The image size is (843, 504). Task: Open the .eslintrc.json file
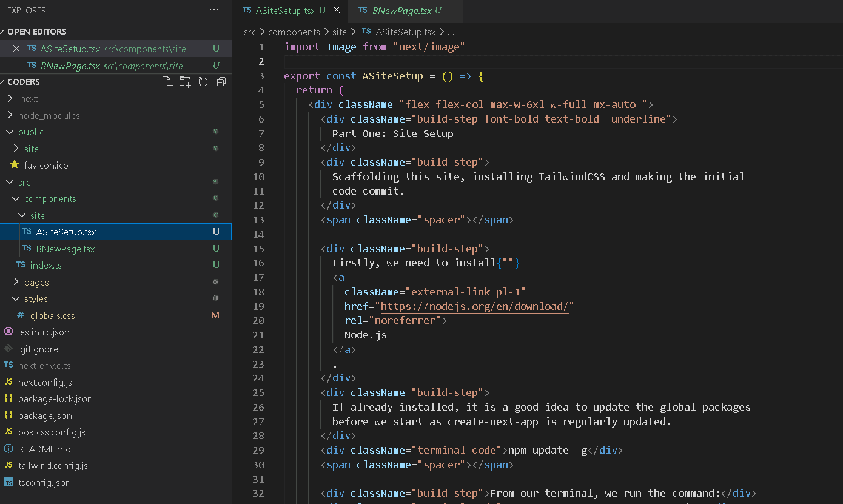[x=44, y=332]
